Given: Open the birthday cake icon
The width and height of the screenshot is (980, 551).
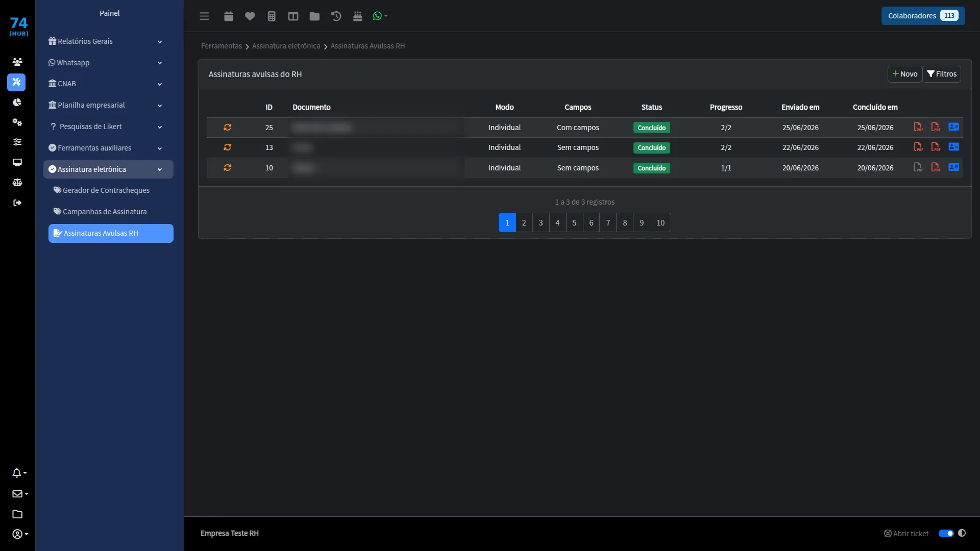Looking at the screenshot, I should (357, 16).
